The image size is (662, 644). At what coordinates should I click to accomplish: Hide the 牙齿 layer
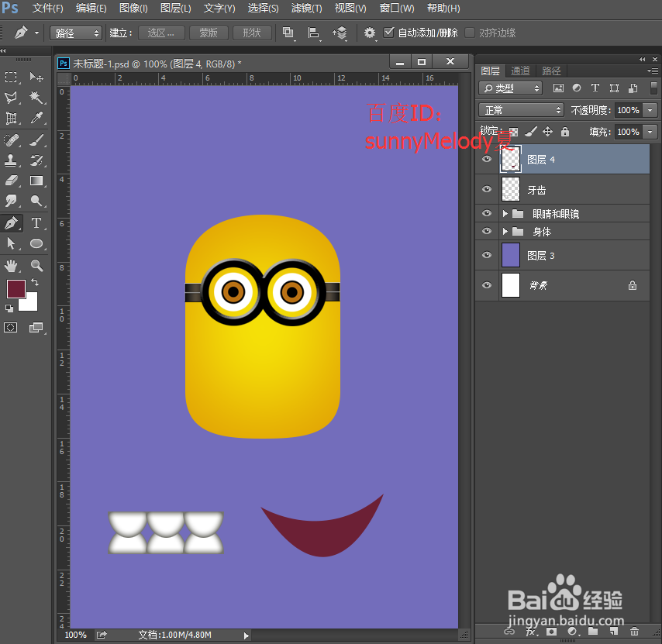pos(487,189)
